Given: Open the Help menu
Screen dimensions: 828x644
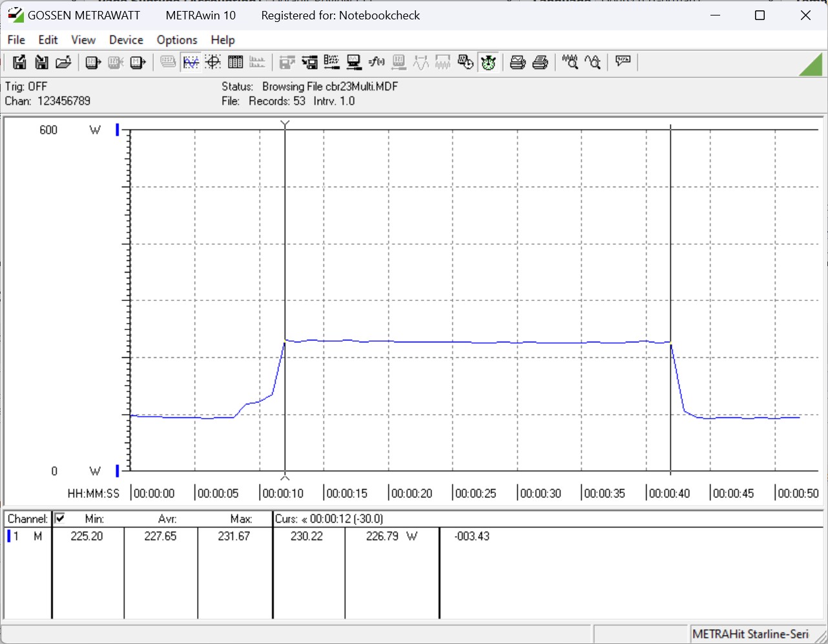Looking at the screenshot, I should tap(223, 40).
